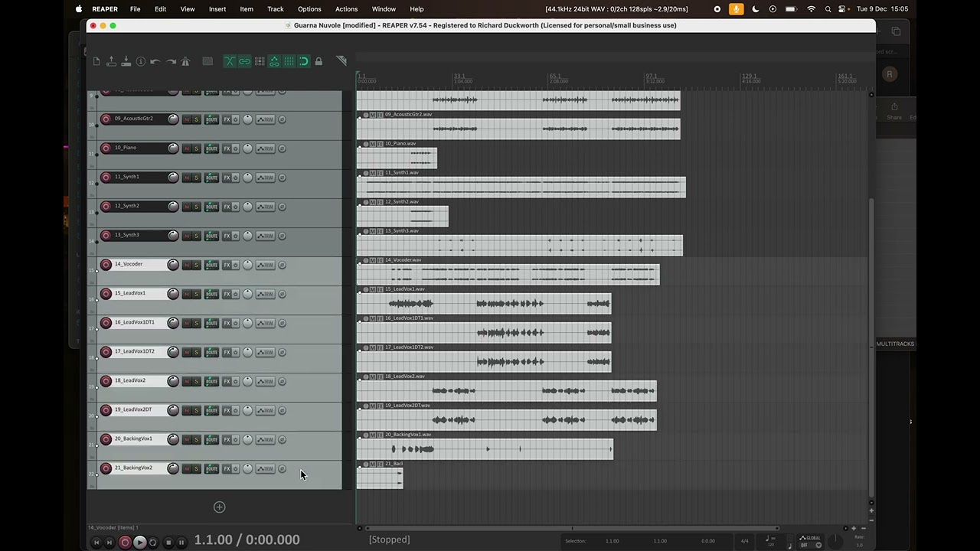Open ROUTE for 20_BackingVox1 track
Viewport: 980px width, 551px height.
pyautogui.click(x=211, y=439)
